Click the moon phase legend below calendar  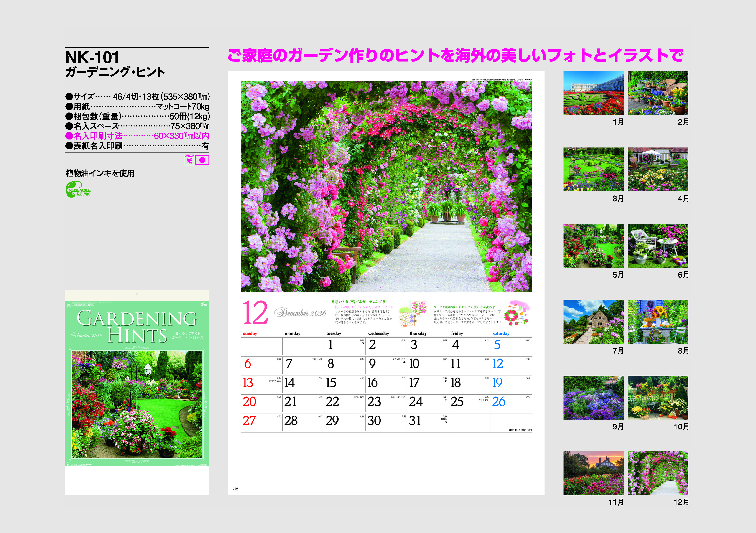point(520,430)
